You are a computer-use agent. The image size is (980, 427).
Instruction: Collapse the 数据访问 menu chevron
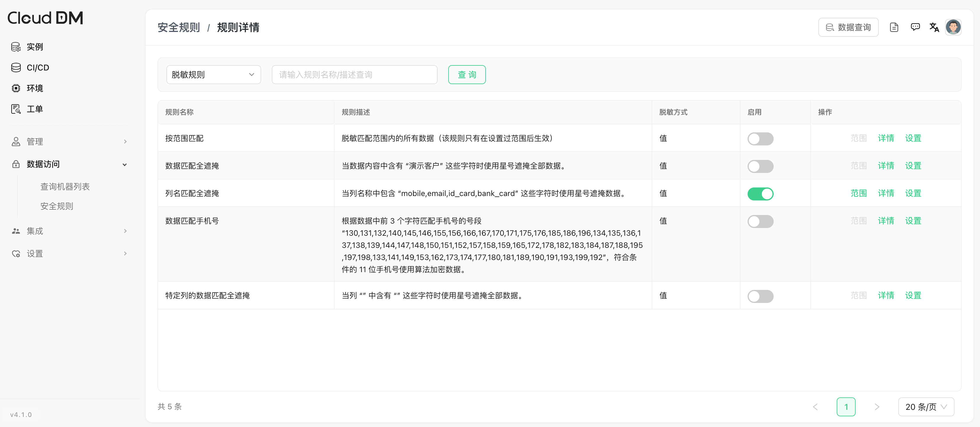tap(124, 164)
